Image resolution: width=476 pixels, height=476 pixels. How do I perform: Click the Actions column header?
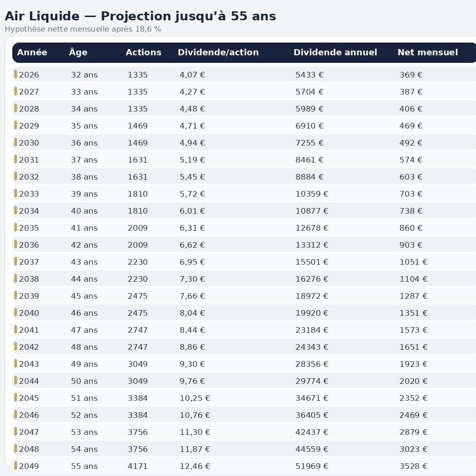(x=143, y=52)
